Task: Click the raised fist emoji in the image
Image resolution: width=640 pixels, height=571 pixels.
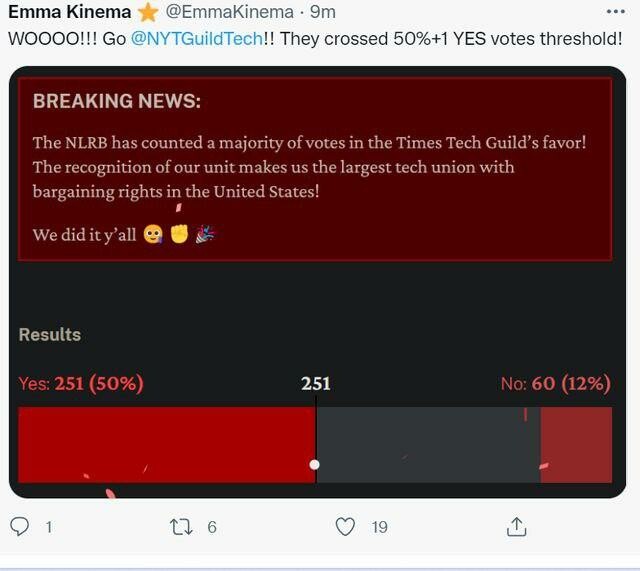Action: [x=179, y=235]
